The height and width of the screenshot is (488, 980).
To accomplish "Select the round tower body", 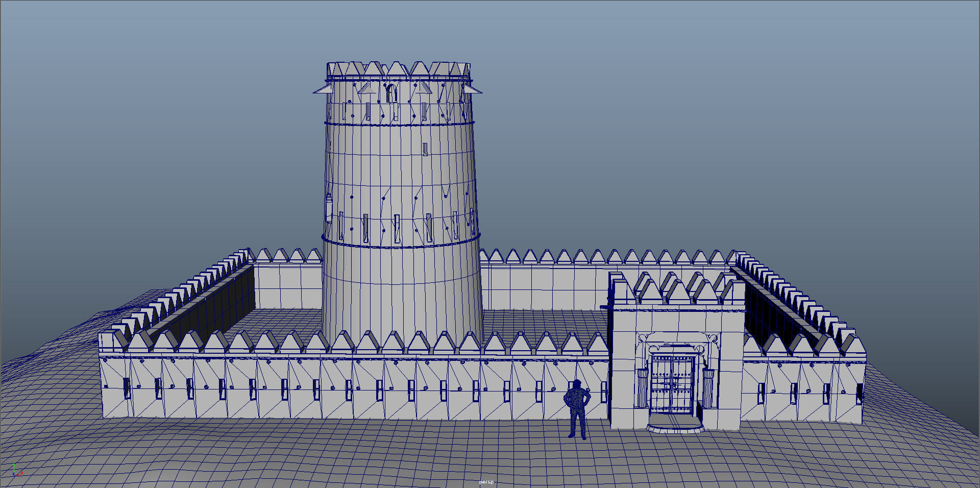I will point(402,204).
